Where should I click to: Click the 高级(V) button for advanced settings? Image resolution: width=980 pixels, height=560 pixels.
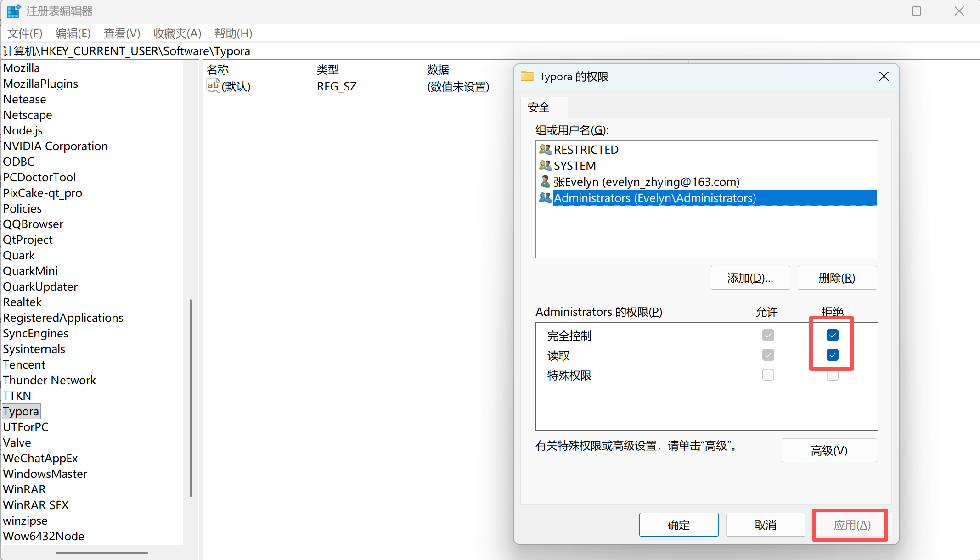pos(829,450)
